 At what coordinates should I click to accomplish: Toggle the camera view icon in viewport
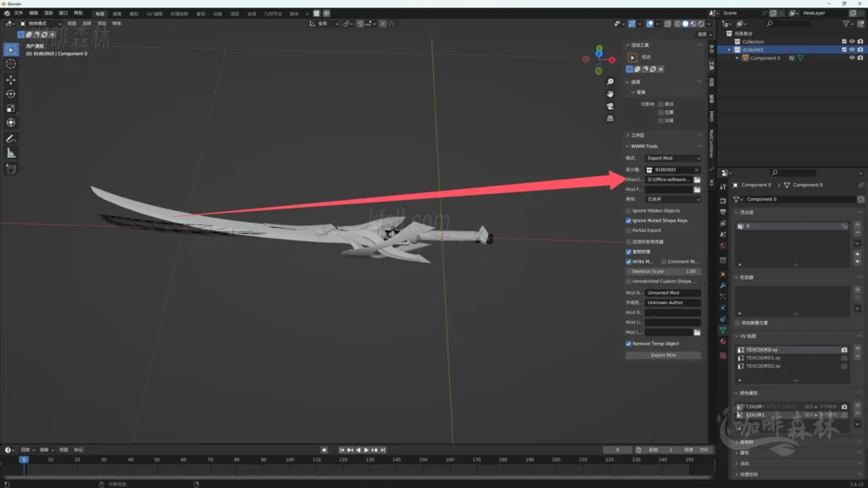[610, 106]
